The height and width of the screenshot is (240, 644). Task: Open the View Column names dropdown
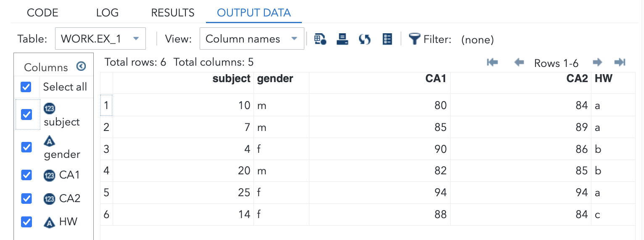pyautogui.click(x=251, y=39)
